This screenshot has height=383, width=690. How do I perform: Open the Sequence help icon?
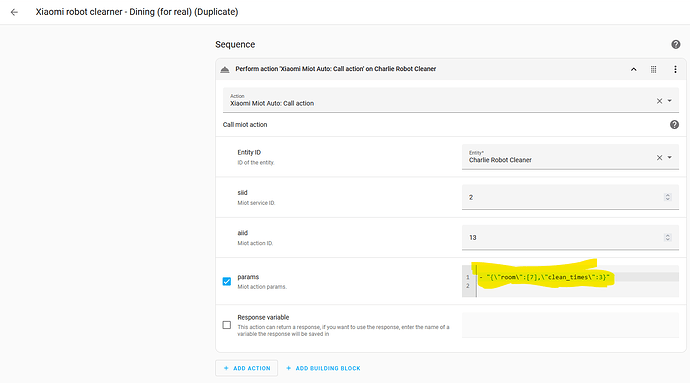(x=675, y=44)
